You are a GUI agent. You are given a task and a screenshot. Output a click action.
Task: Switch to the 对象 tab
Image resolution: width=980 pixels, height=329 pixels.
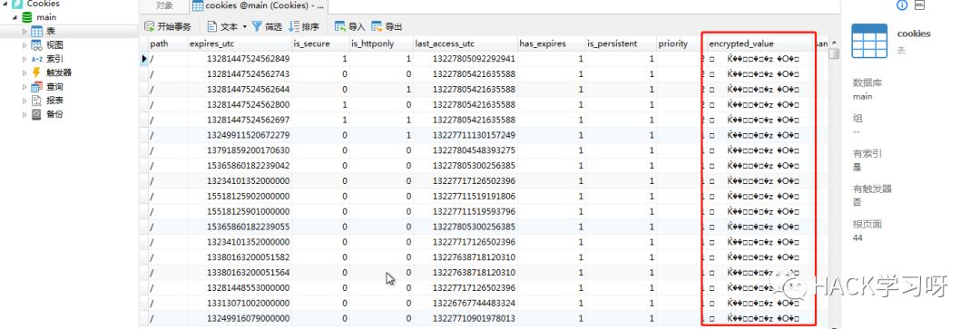coord(164,6)
